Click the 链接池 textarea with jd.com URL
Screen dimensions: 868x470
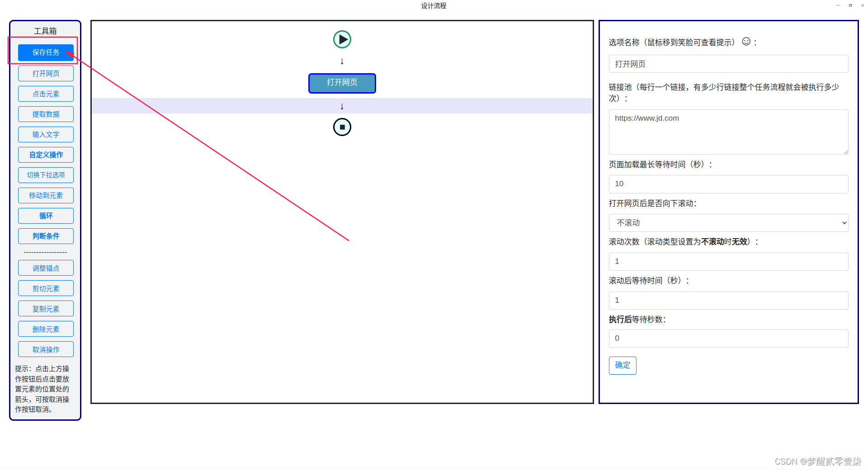click(x=728, y=132)
